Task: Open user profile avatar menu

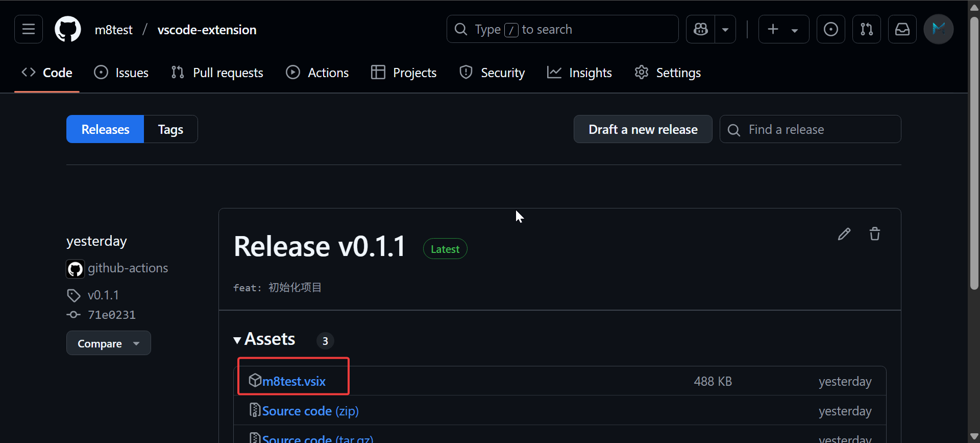Action: coord(939,29)
